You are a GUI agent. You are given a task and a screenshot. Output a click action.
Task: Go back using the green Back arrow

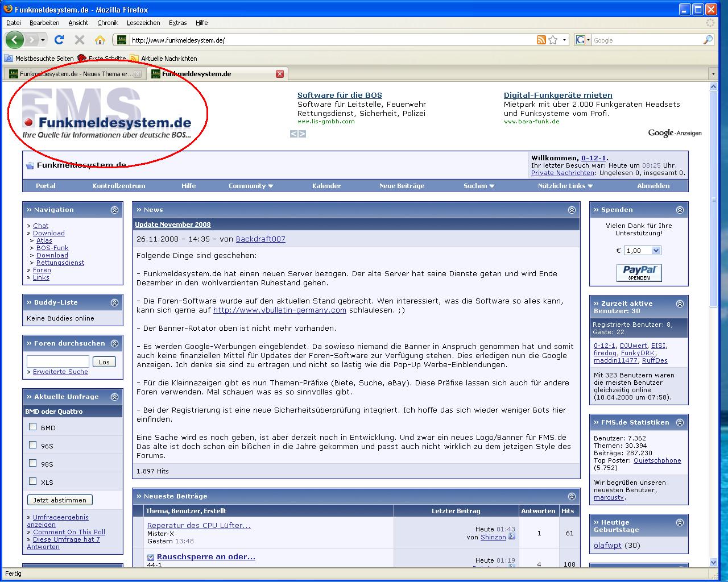pos(15,40)
